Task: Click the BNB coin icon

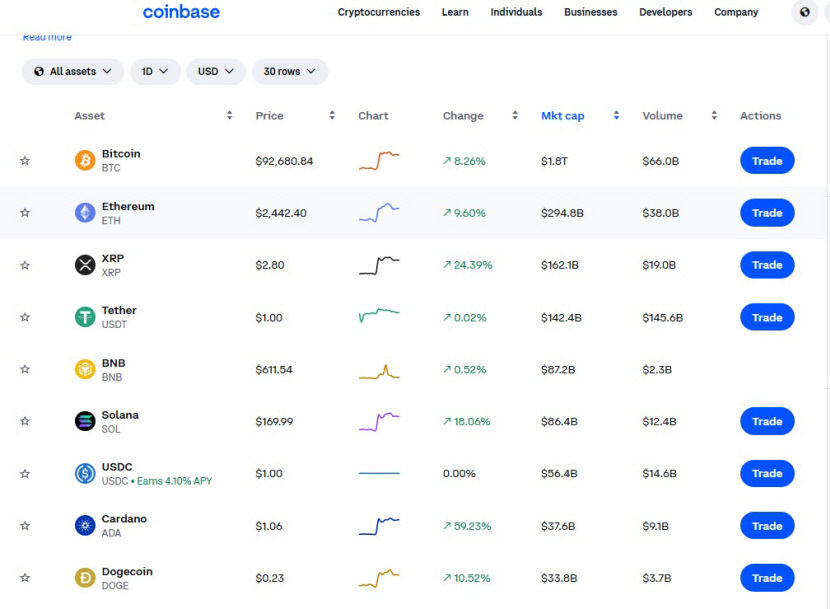Action: click(85, 369)
